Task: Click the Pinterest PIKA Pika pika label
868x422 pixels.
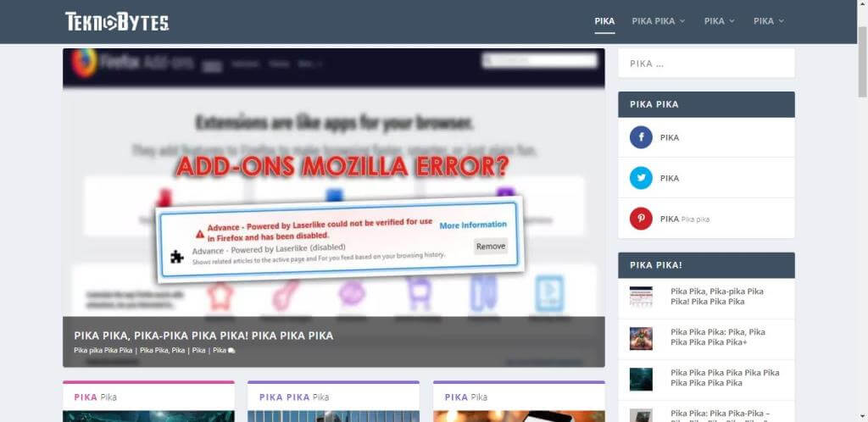Action: [685, 219]
